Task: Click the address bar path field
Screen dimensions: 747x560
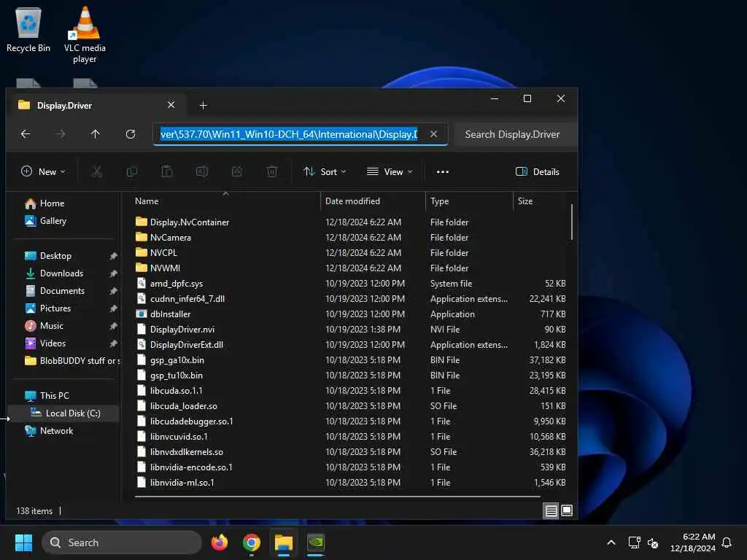Action: pyautogui.click(x=289, y=134)
